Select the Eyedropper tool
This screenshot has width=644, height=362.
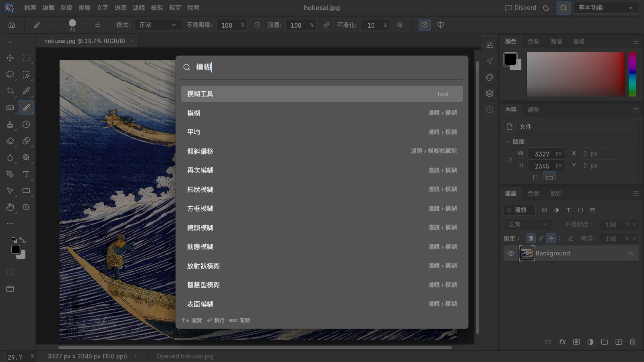pyautogui.click(x=26, y=91)
